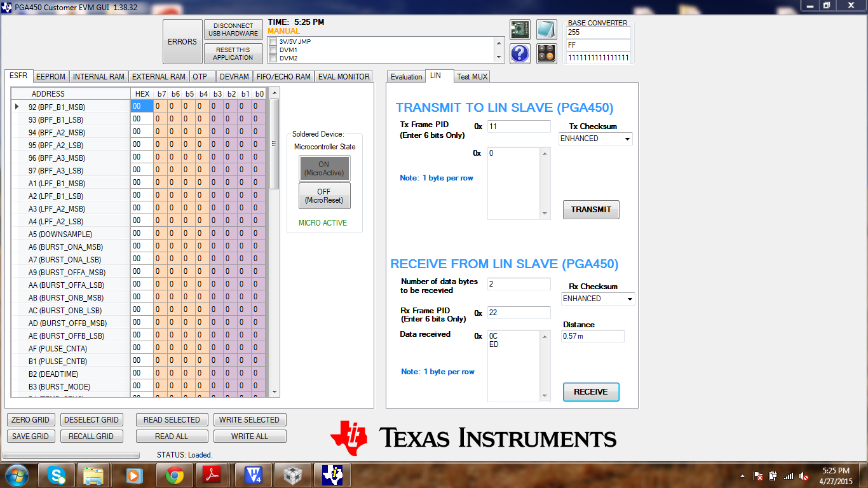
Task: Click the Base Converter decimal field showing 255
Action: coord(599,32)
